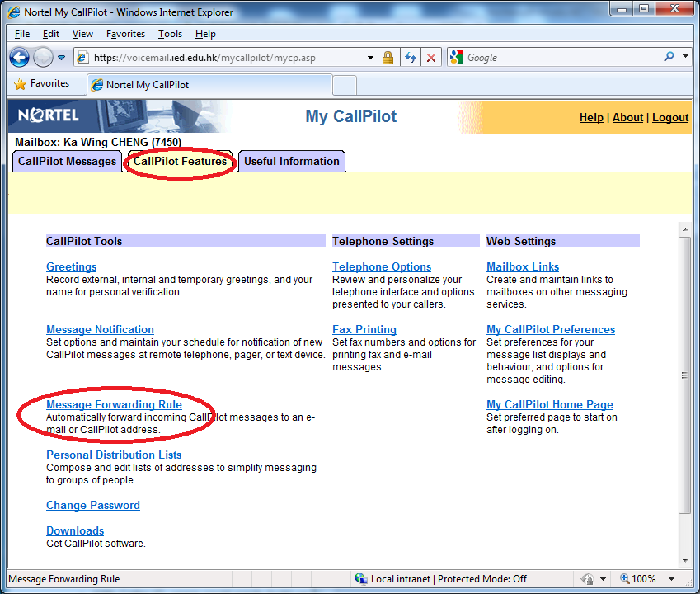Expand the address bar history dropdown
700x594 pixels.
click(370, 58)
